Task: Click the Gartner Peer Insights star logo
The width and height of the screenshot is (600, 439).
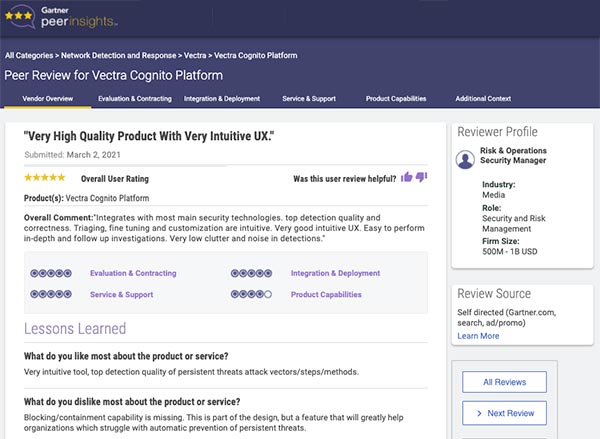Action: (20, 16)
